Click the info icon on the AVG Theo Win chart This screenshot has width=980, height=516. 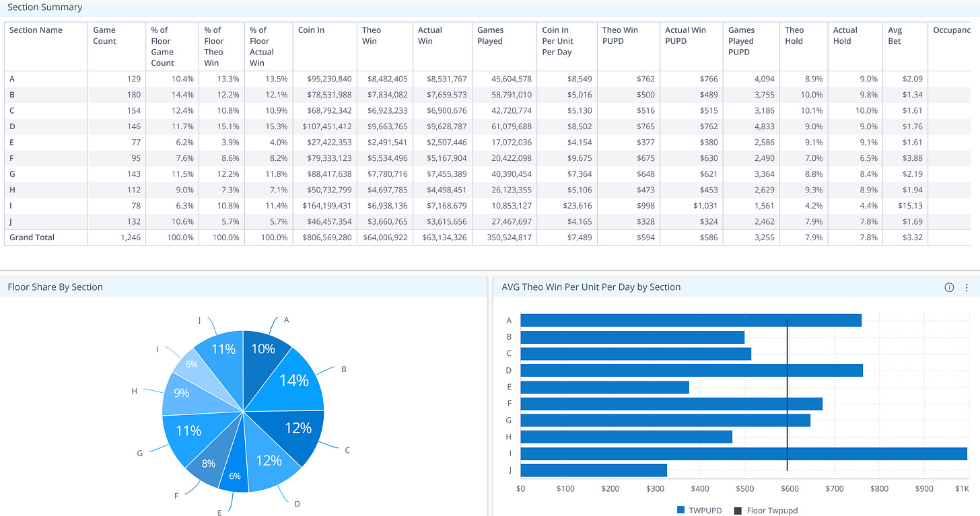pos(949,287)
